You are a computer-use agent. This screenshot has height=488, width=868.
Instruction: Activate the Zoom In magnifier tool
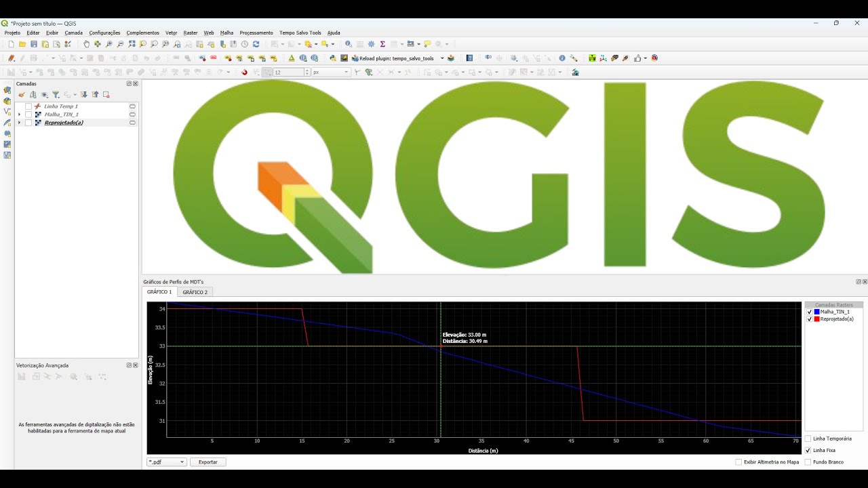[108, 44]
